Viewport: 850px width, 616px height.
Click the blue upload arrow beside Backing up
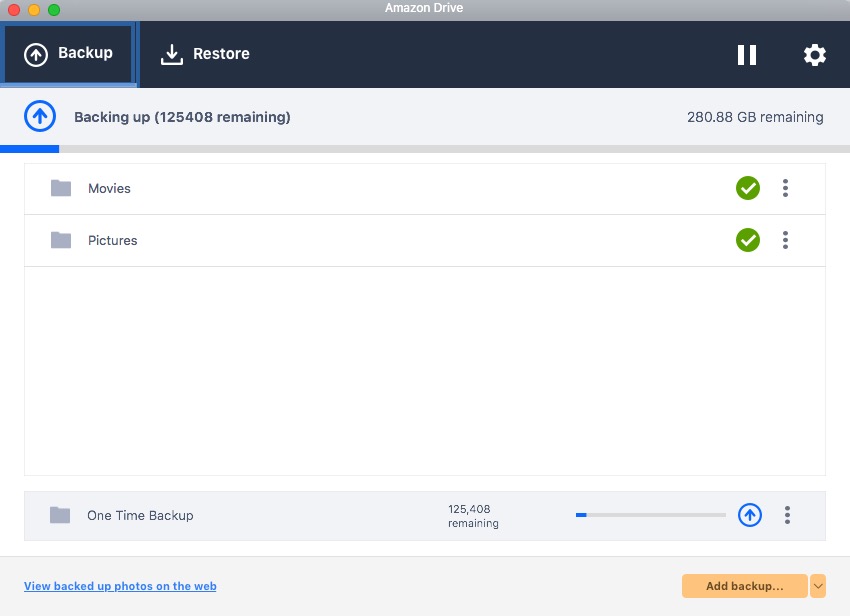tap(40, 116)
